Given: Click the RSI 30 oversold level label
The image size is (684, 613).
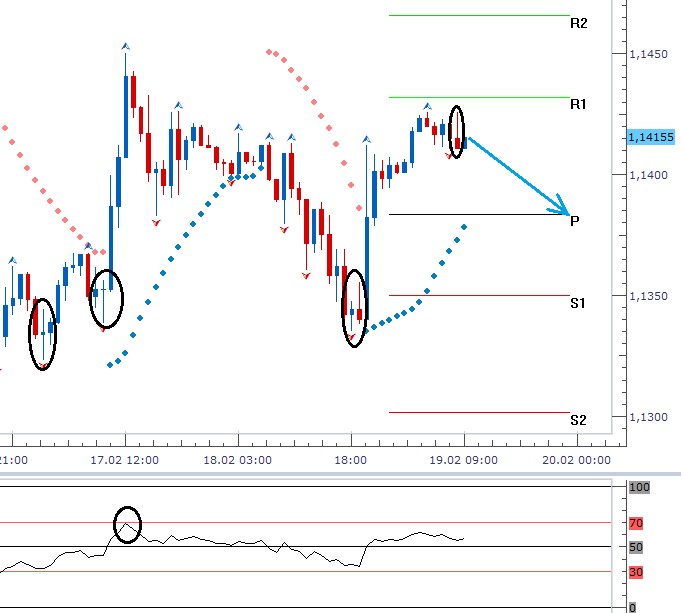Looking at the screenshot, I should pyautogui.click(x=636, y=572).
